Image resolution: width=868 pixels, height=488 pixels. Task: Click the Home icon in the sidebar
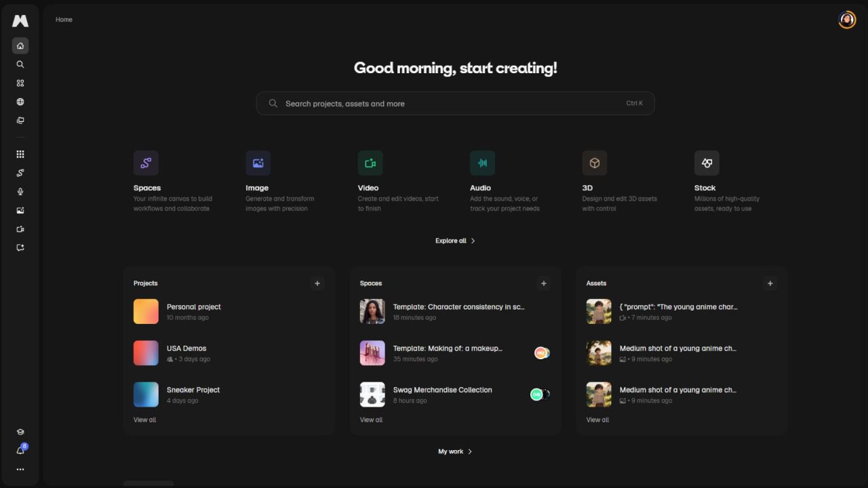point(20,46)
